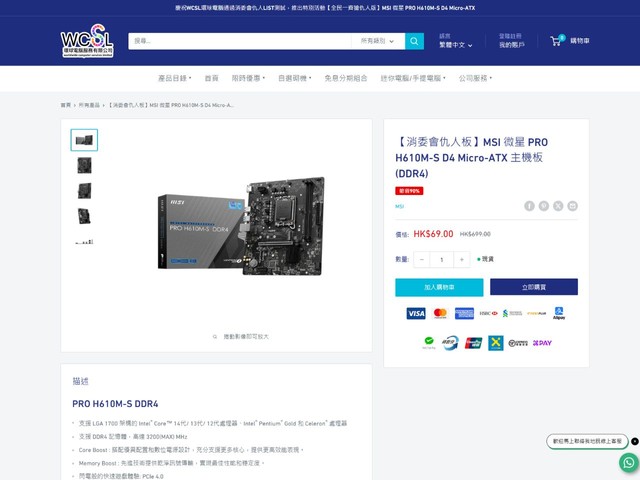Open 免息分期組合 navigation item

[346, 78]
